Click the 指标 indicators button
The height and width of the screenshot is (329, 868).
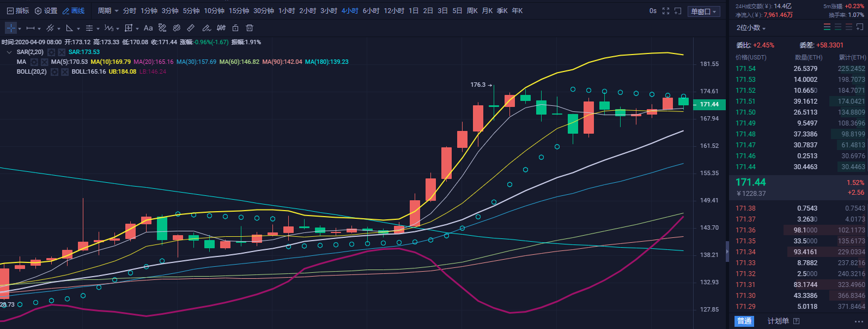(x=18, y=11)
